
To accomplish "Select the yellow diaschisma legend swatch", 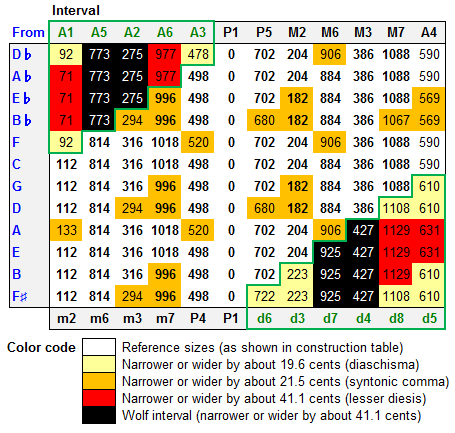I will tap(99, 364).
